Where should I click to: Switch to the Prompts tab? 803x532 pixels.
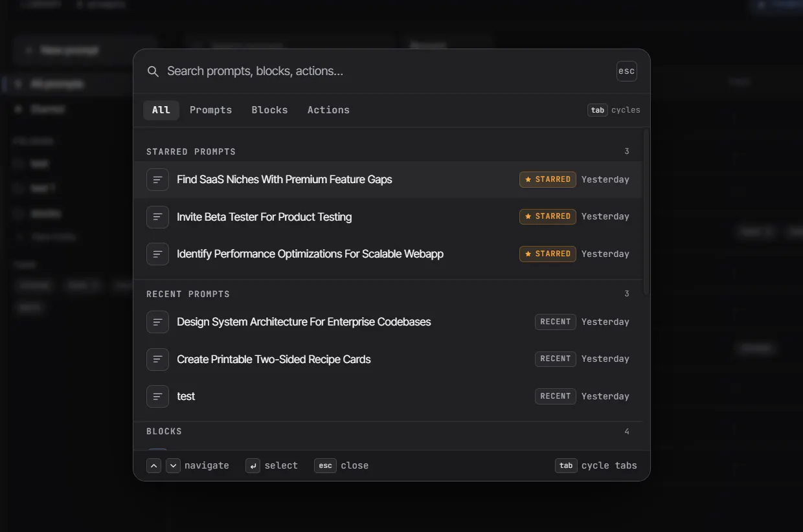210,110
